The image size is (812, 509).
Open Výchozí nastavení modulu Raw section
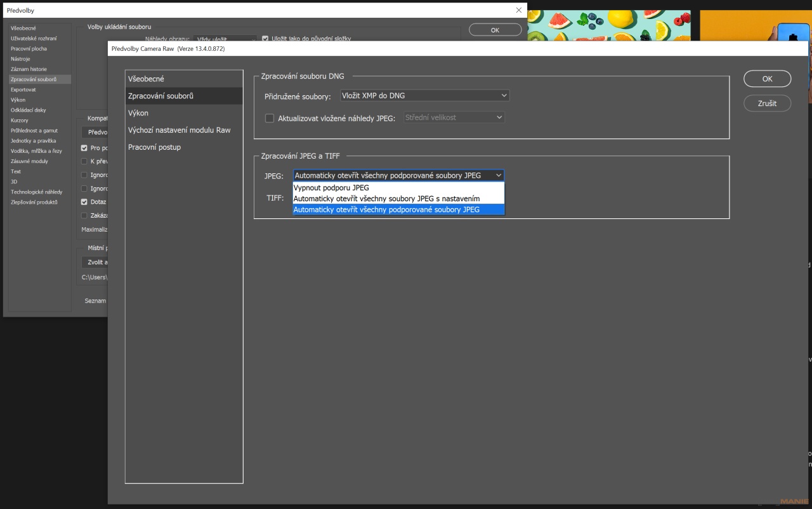pyautogui.click(x=180, y=130)
